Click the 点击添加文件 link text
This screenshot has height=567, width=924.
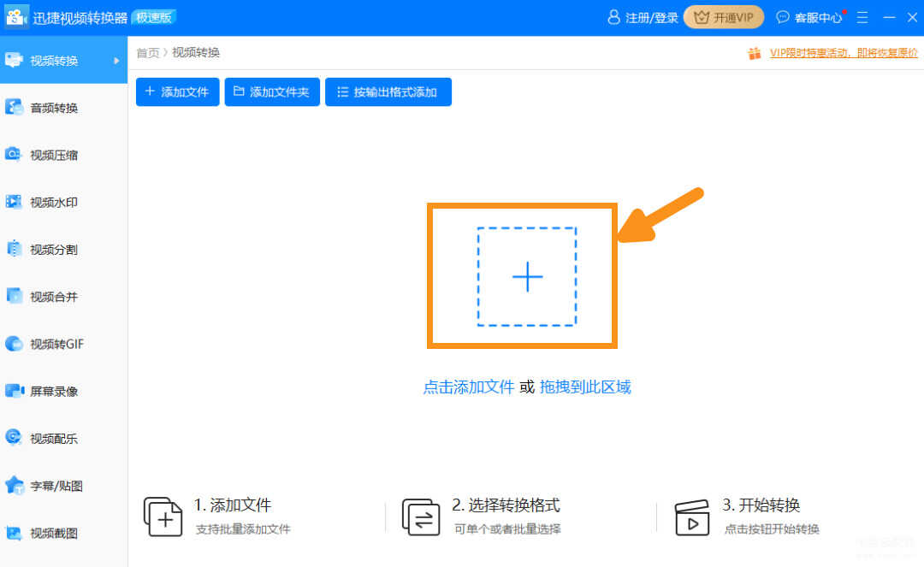(x=469, y=387)
